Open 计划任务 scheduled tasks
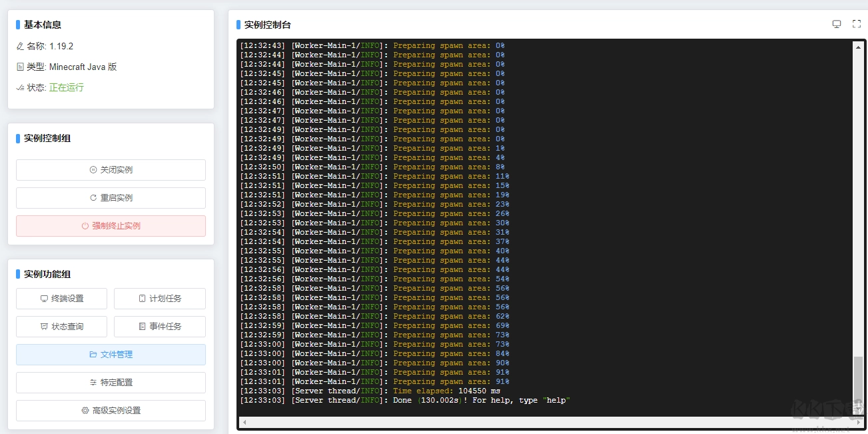 160,299
